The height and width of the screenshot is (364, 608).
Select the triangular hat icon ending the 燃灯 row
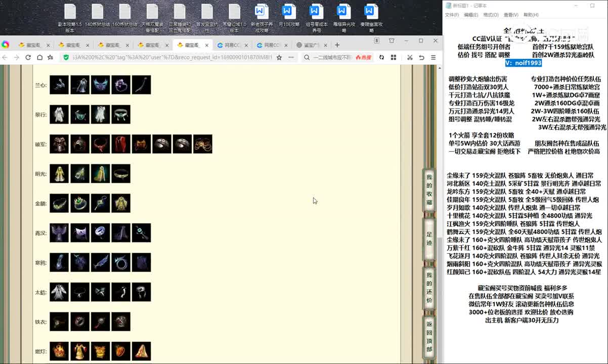[142, 351]
